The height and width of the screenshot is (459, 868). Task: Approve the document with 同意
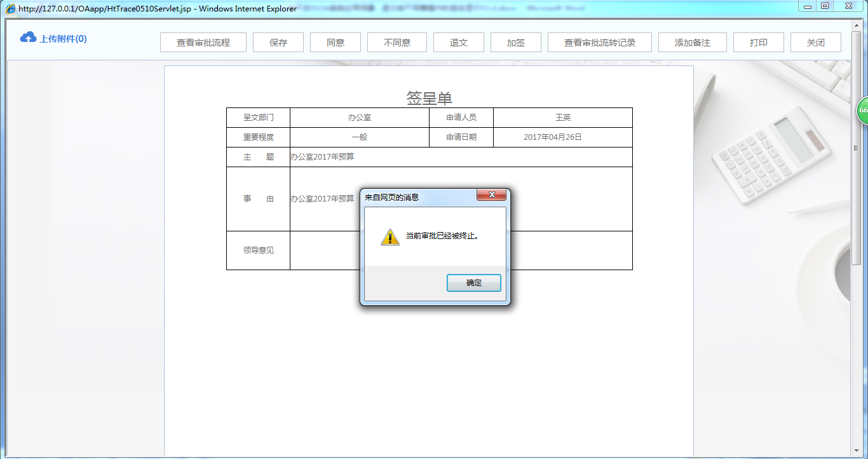click(x=335, y=42)
